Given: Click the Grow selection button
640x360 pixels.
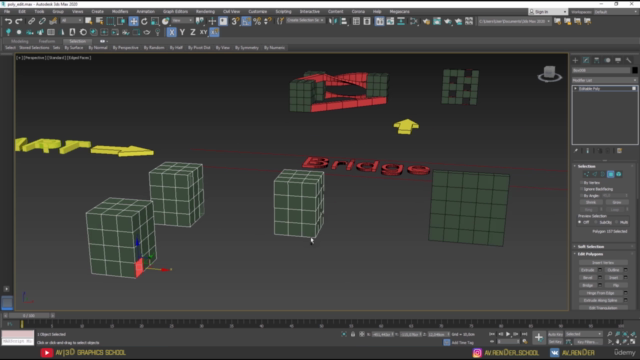Looking at the screenshot, I should click(616, 202).
